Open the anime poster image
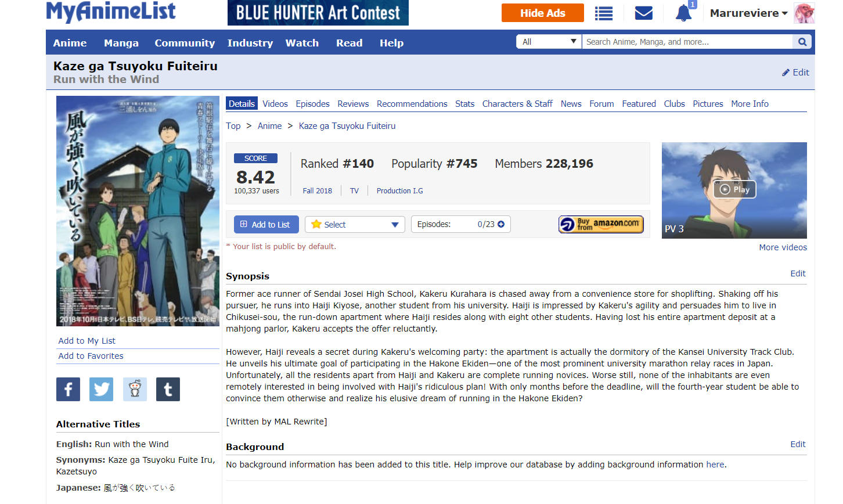 click(x=138, y=211)
